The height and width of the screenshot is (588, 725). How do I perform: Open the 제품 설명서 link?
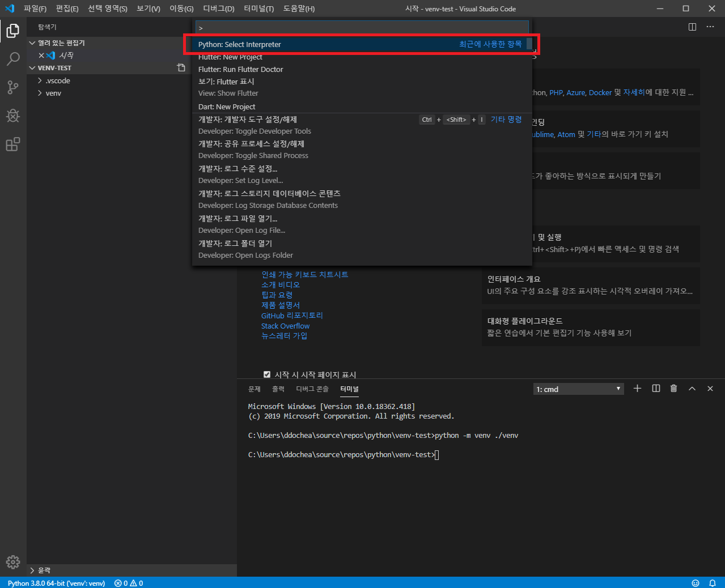pos(281,305)
